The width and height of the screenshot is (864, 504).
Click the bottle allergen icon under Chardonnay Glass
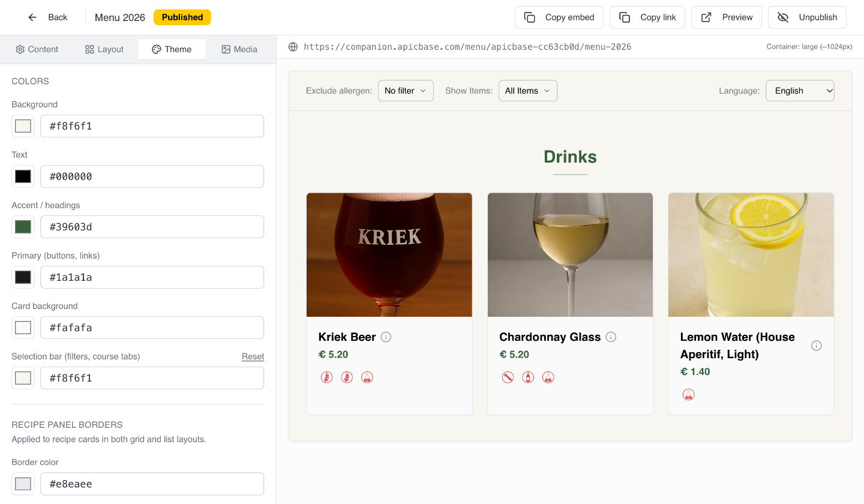pos(528,377)
